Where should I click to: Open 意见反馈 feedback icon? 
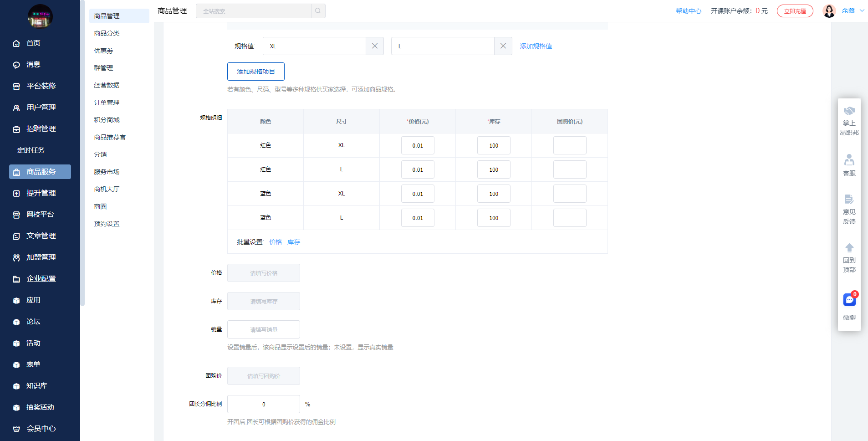pyautogui.click(x=849, y=200)
